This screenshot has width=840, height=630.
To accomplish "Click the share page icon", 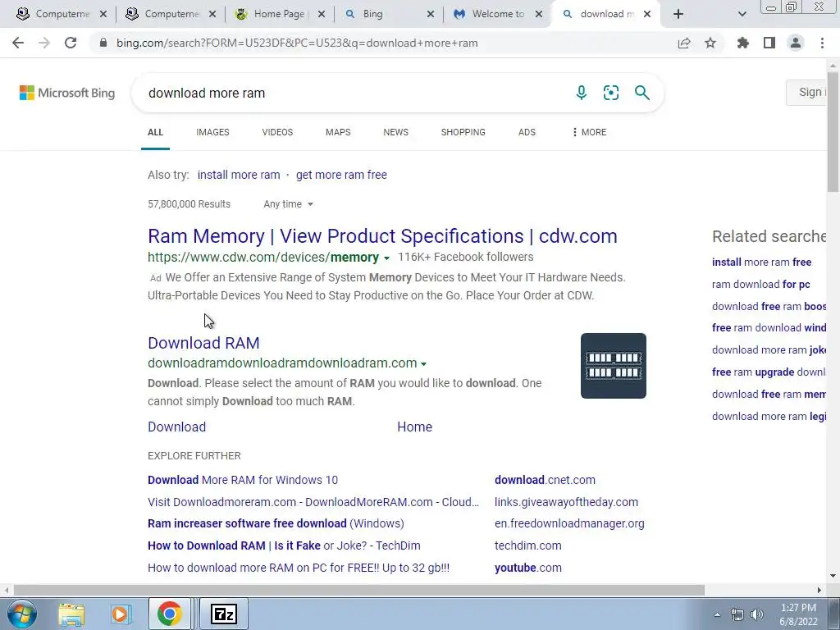I will point(684,43).
